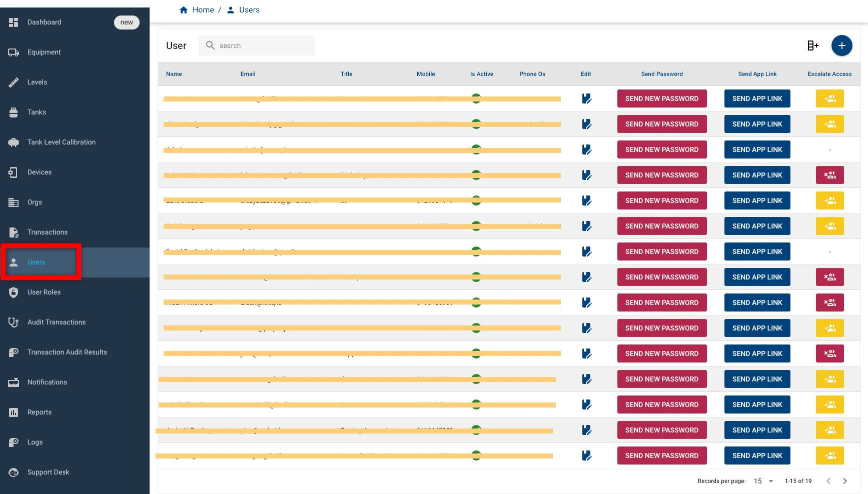The image size is (868, 494).
Task: Go to Tank Level Calibration icon
Action: point(14,142)
